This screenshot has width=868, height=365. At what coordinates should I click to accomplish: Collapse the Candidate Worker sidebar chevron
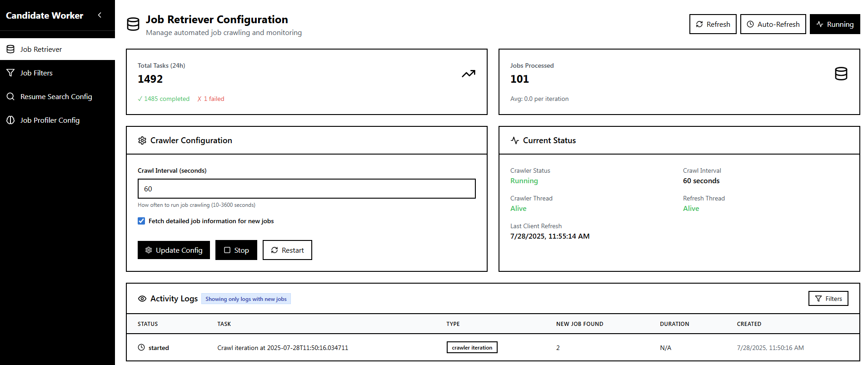pyautogui.click(x=100, y=15)
